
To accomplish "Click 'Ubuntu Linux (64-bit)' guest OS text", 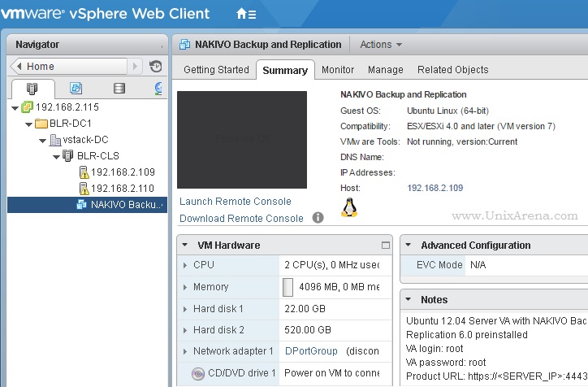I will click(x=447, y=111).
